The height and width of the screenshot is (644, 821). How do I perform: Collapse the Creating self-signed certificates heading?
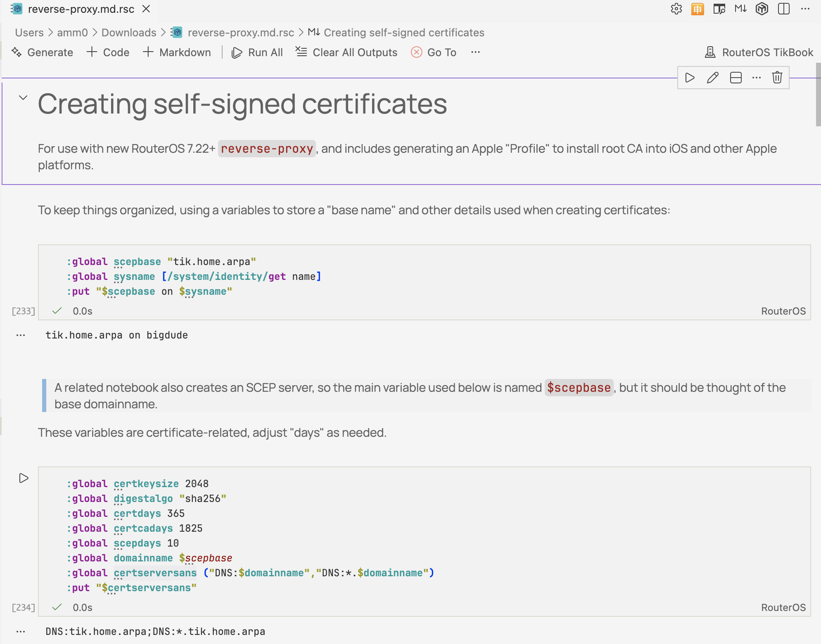23,98
